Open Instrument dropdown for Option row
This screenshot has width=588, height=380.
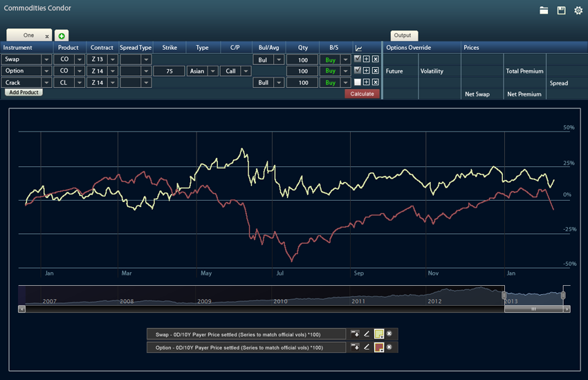click(x=46, y=71)
